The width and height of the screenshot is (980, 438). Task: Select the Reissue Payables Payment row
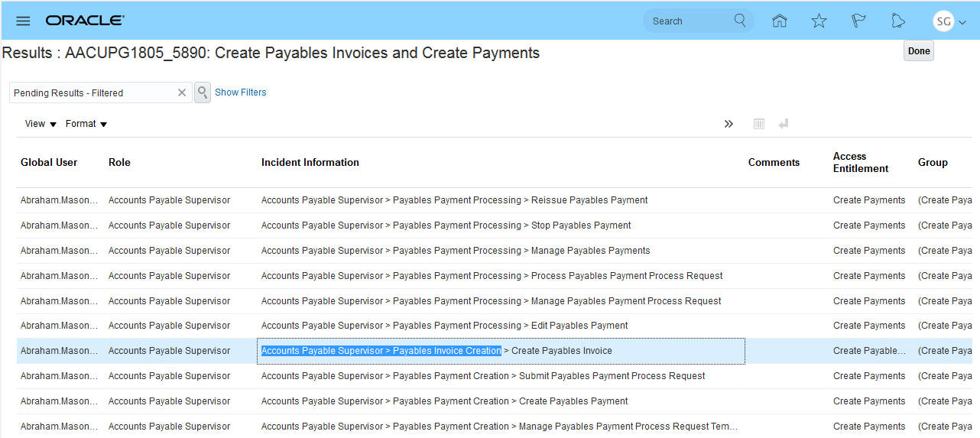point(454,200)
